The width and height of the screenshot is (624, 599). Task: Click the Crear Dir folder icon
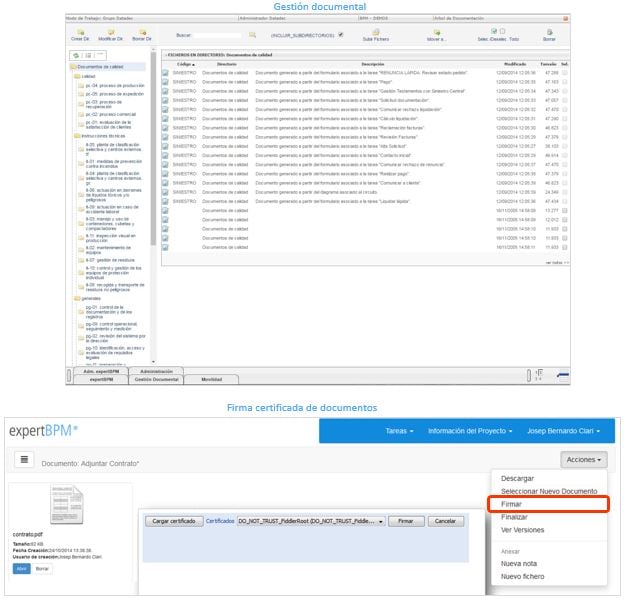point(80,32)
